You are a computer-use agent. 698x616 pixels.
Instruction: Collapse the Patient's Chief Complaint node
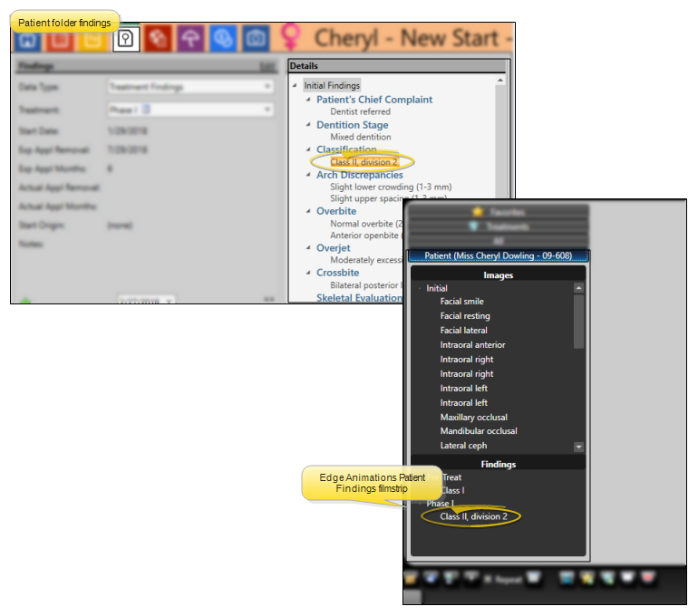pyautogui.click(x=308, y=100)
